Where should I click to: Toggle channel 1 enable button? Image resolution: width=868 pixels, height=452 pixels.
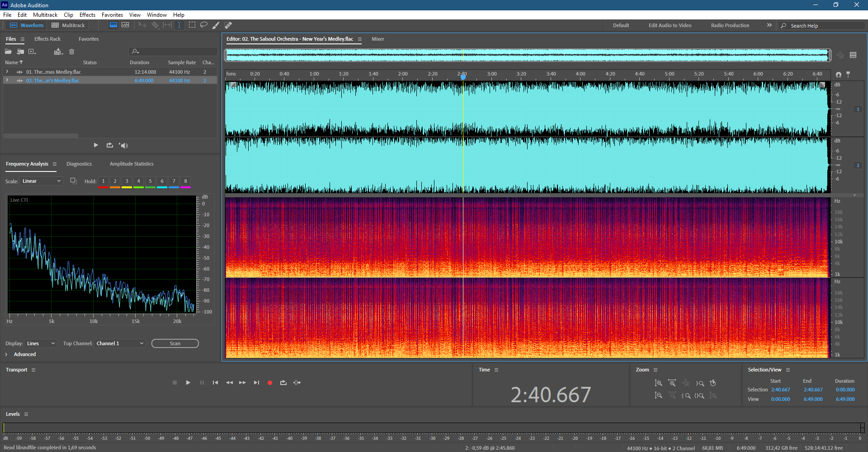(x=858, y=109)
